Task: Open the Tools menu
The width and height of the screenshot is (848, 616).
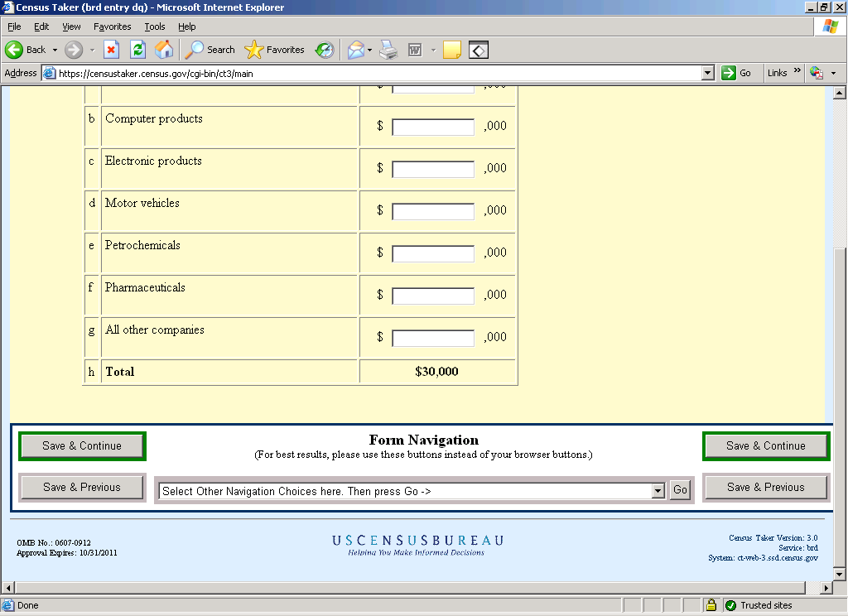Action: tap(154, 26)
